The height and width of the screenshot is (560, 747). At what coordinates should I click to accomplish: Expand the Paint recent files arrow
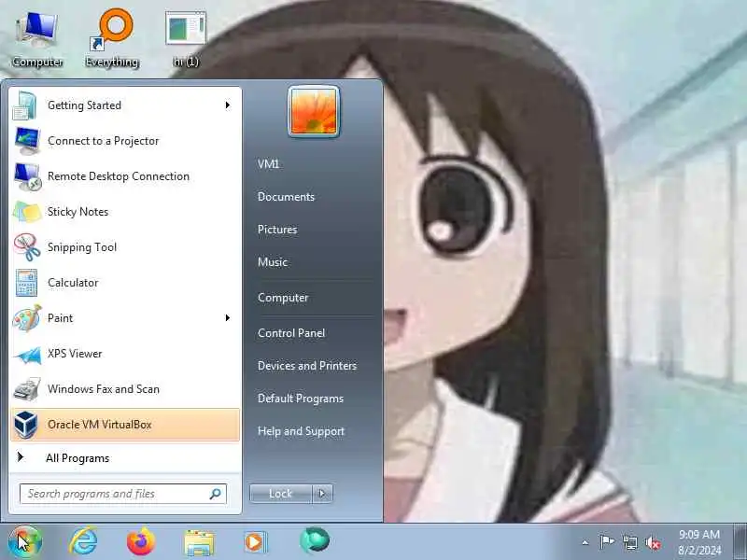tap(228, 317)
